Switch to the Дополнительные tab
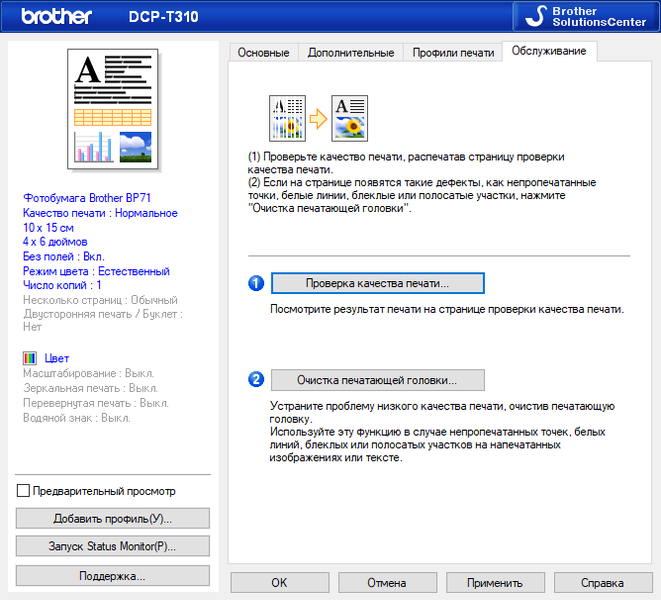This screenshot has width=661, height=600. pos(351,52)
